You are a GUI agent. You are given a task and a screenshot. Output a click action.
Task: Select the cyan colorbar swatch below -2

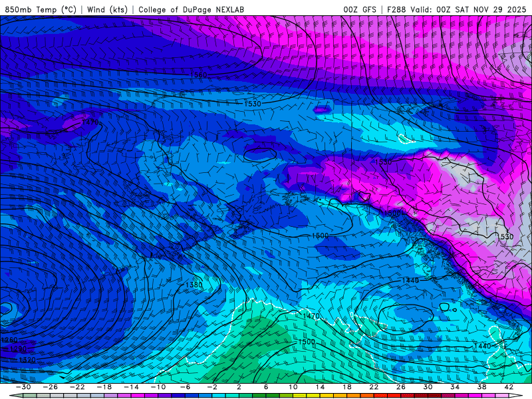coord(219,396)
